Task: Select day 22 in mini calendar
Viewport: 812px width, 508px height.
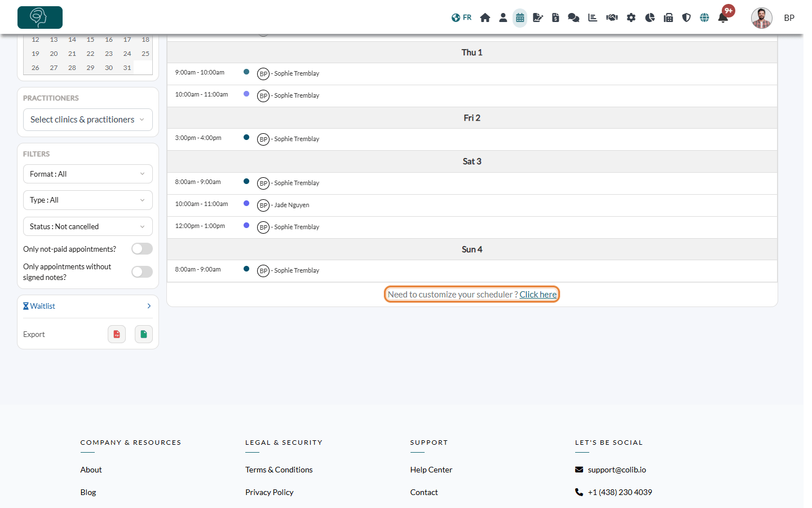Action: click(x=90, y=54)
